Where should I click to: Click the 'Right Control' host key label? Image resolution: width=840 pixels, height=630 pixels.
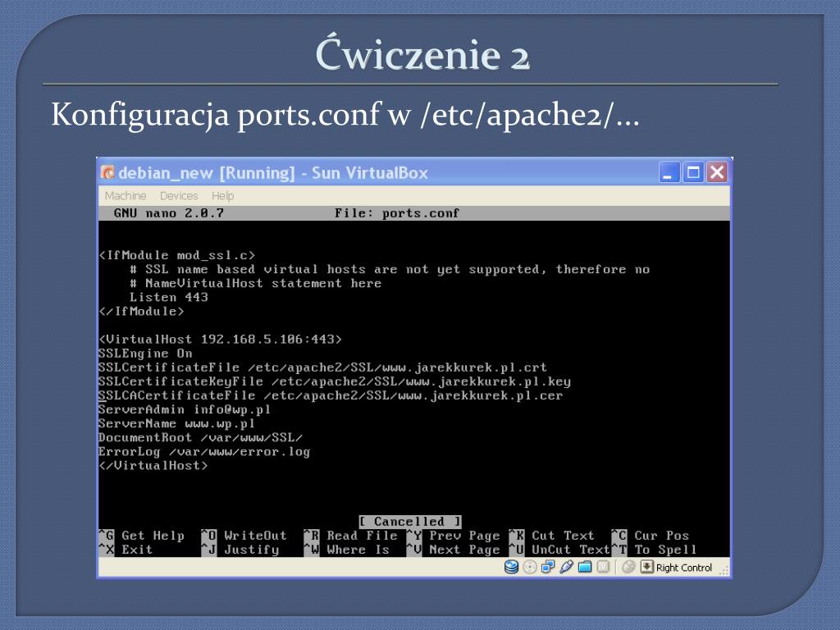point(684,568)
